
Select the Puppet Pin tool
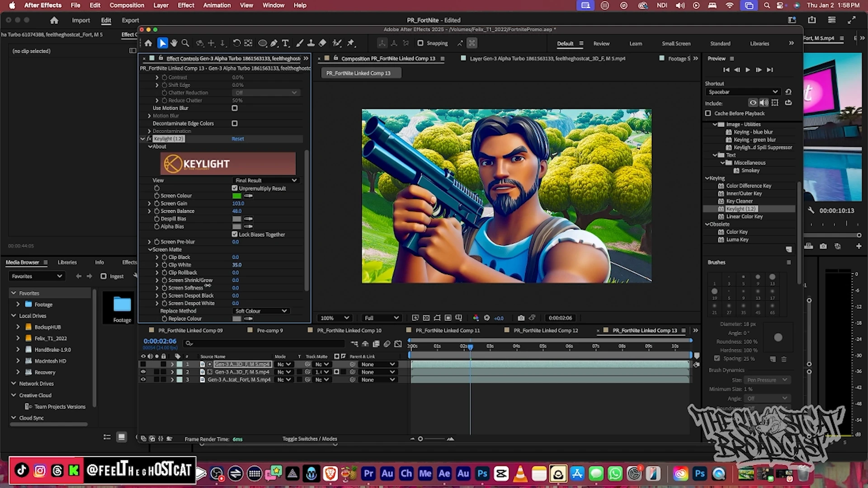tap(351, 43)
